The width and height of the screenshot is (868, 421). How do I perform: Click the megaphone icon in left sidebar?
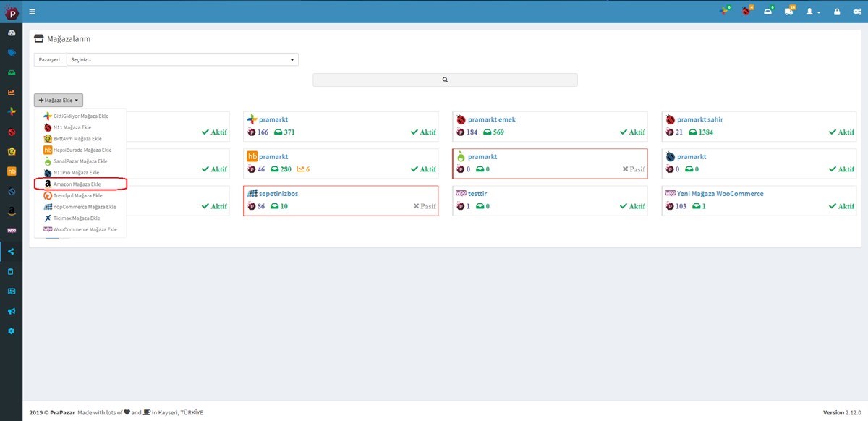pyautogui.click(x=12, y=311)
